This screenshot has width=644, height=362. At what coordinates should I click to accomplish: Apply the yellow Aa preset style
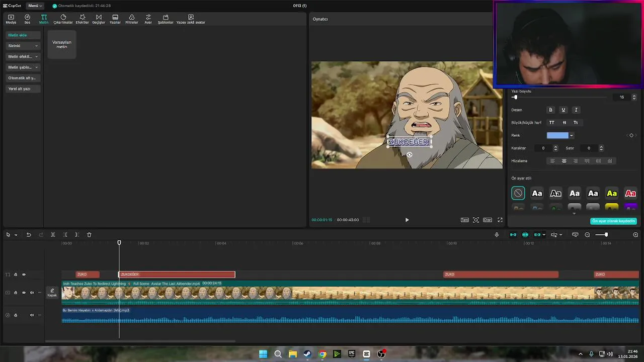pos(612,194)
